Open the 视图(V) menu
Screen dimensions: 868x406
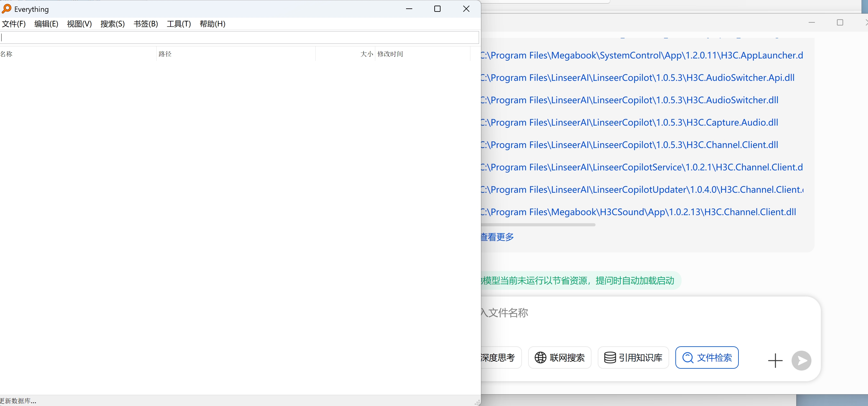pos(79,24)
